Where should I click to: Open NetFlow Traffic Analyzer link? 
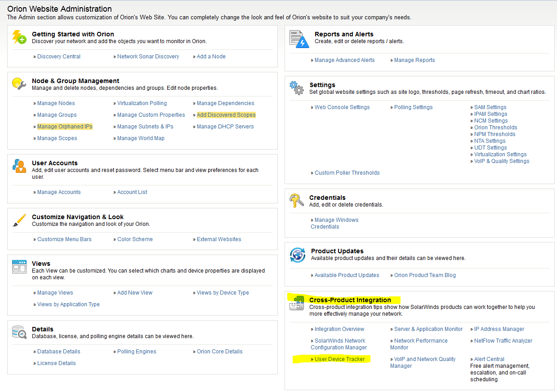tap(503, 341)
